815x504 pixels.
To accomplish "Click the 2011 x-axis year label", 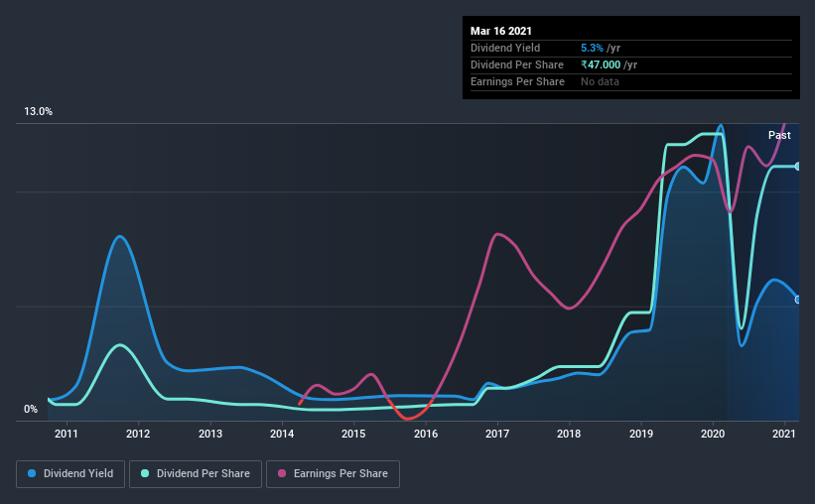I will click(66, 434).
